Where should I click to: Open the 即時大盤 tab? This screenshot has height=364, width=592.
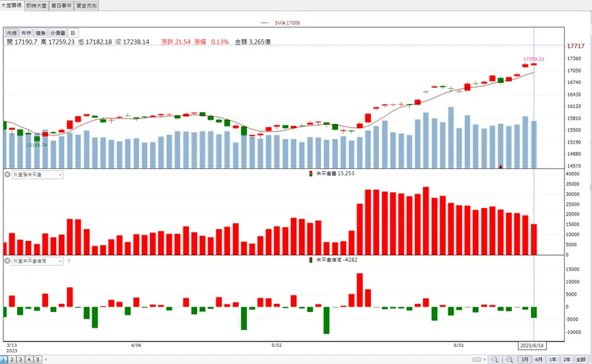pyautogui.click(x=37, y=5)
